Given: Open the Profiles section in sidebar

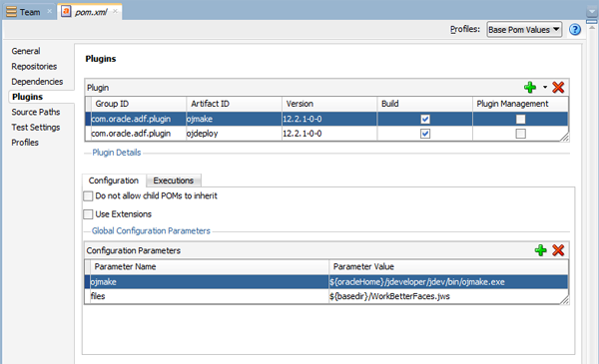Looking at the screenshot, I should tap(25, 143).
